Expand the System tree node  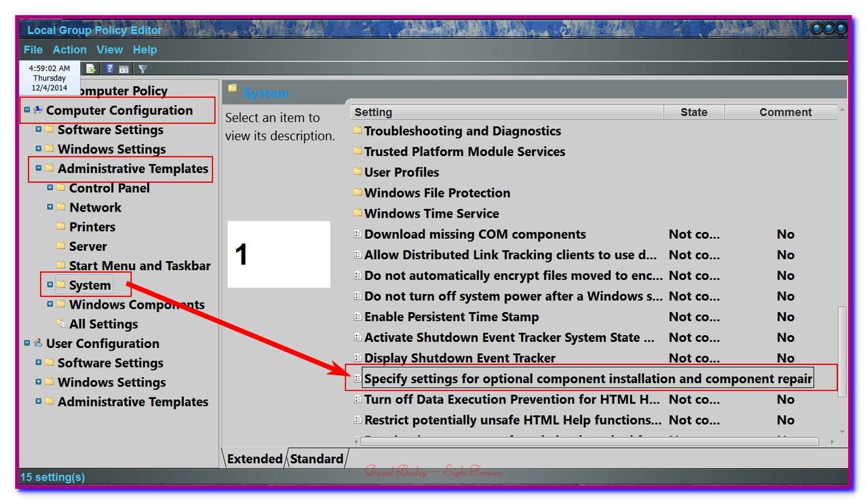point(50,285)
